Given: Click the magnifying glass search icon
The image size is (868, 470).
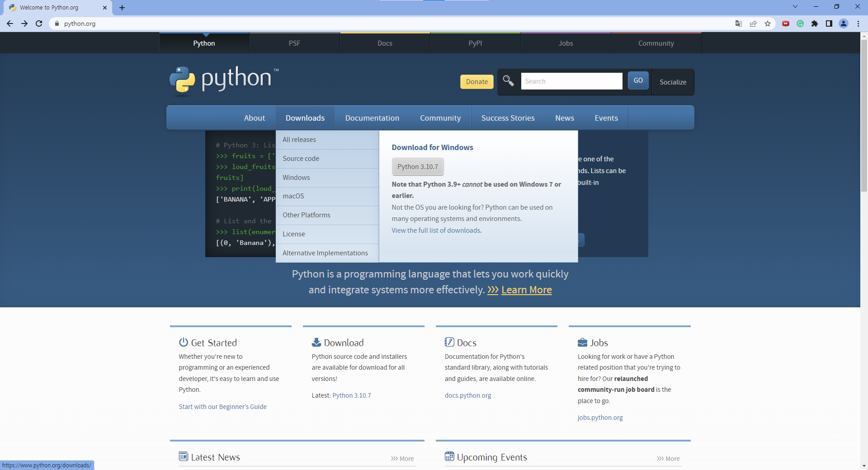Looking at the screenshot, I should tap(509, 81).
